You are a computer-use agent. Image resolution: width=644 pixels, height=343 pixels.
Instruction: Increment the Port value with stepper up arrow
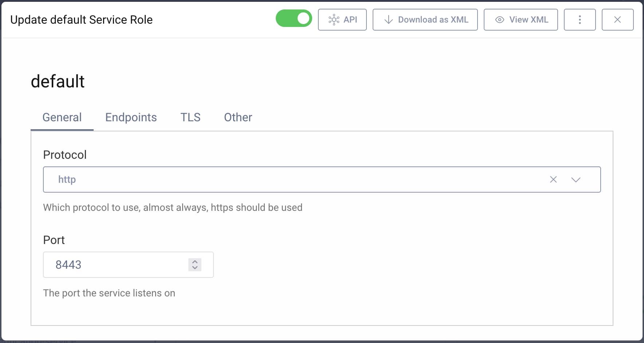(x=195, y=261)
